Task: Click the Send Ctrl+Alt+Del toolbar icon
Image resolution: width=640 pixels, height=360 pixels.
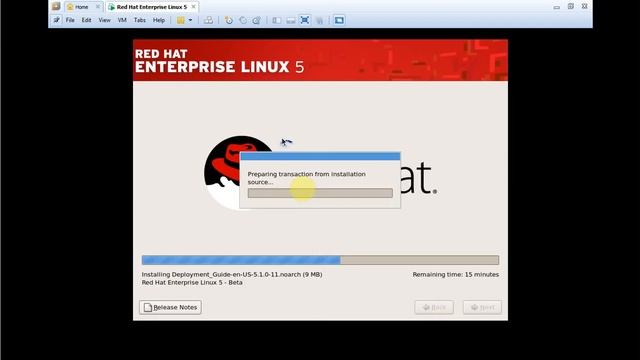Action: 208,20
